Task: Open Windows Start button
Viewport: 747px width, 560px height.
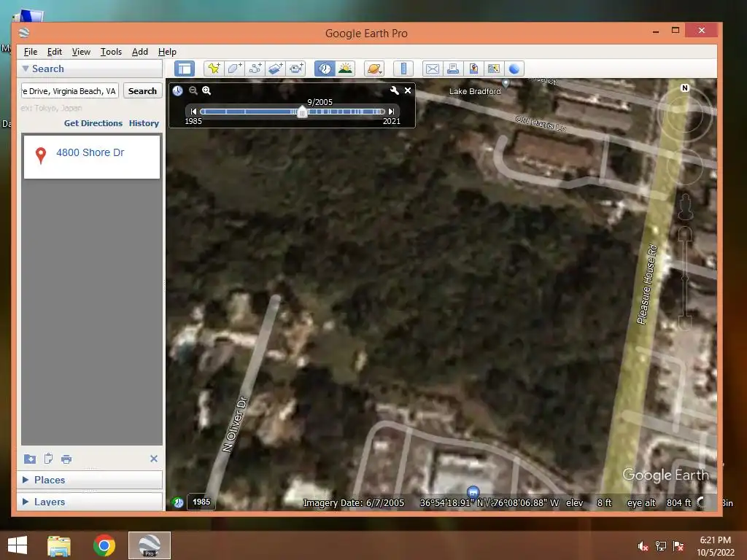Action: point(18,545)
